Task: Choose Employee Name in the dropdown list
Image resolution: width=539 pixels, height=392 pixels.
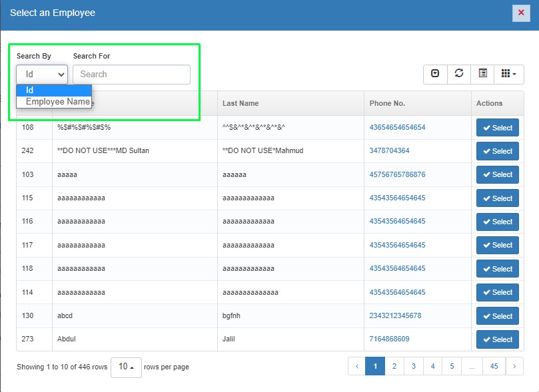Action: (57, 102)
